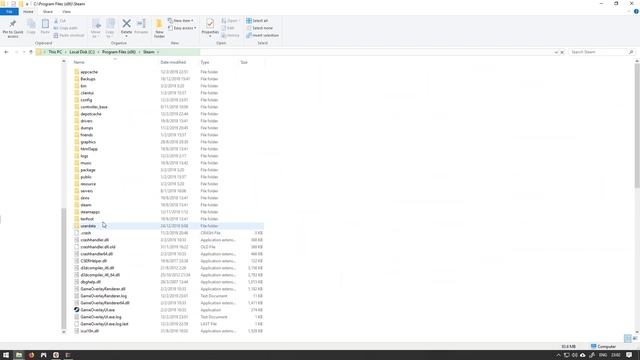This screenshot has width=640, height=360.
Task: Select the graphics folder
Action: 88,142
